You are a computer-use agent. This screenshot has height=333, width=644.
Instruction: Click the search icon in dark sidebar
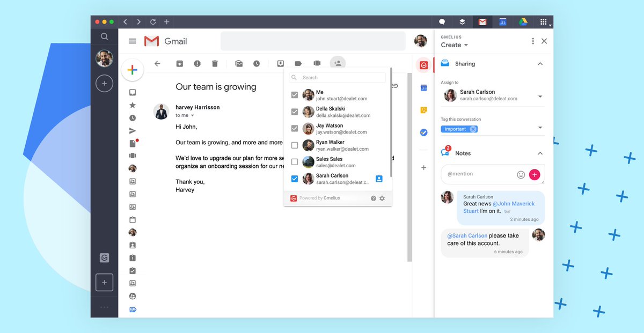click(x=104, y=36)
